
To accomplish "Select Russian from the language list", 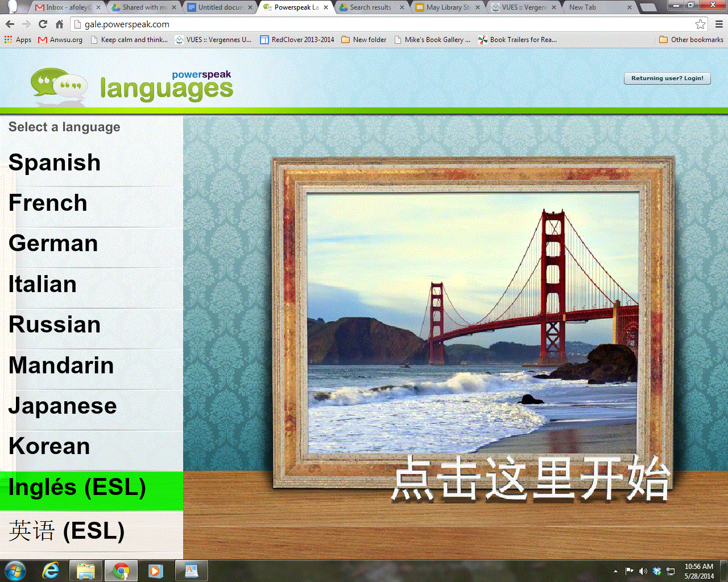I will [x=92, y=325].
